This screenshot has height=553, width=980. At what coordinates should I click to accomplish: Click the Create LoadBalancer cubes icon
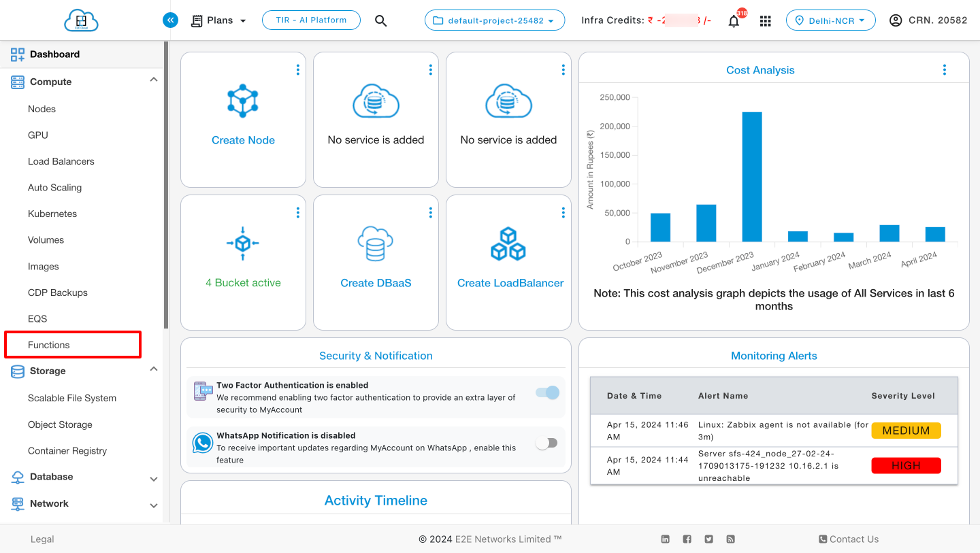[x=508, y=244]
